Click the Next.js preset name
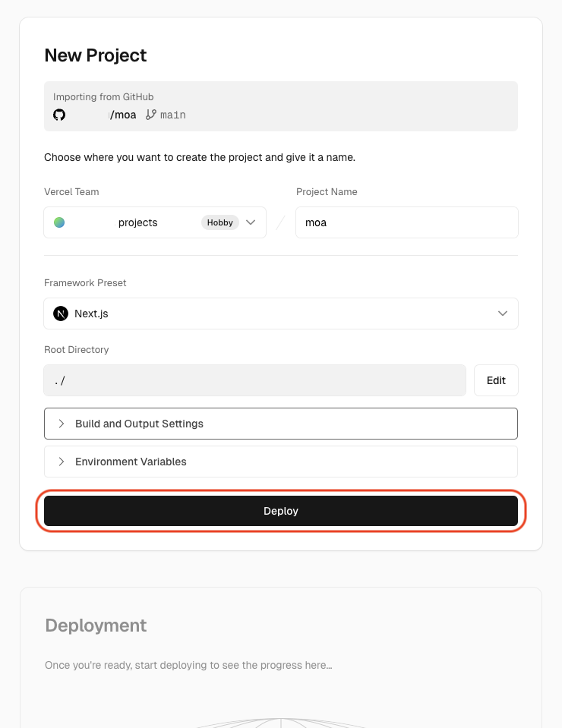 pos(91,314)
